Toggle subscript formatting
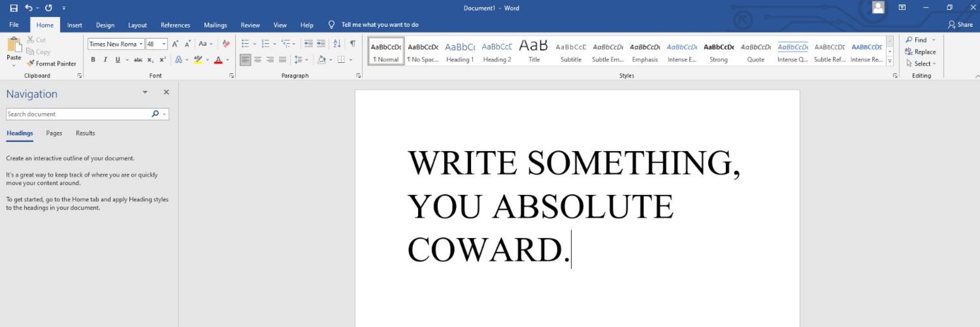The image size is (980, 327). click(x=151, y=60)
